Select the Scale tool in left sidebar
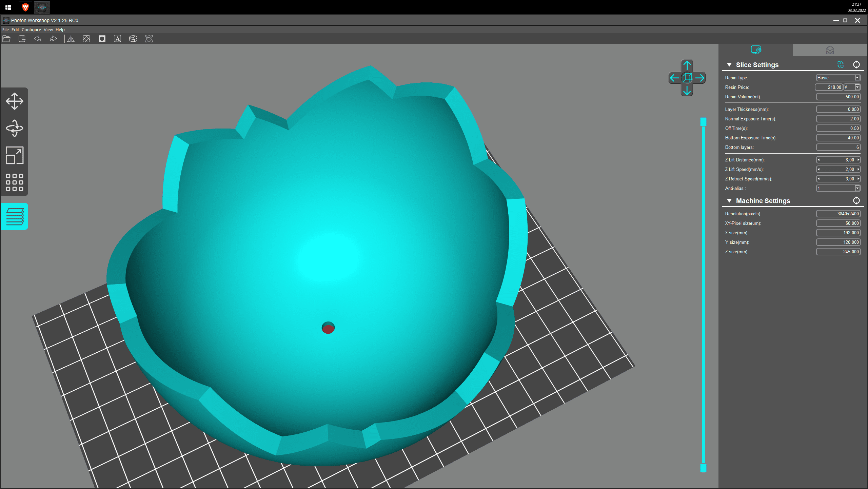 (x=15, y=155)
